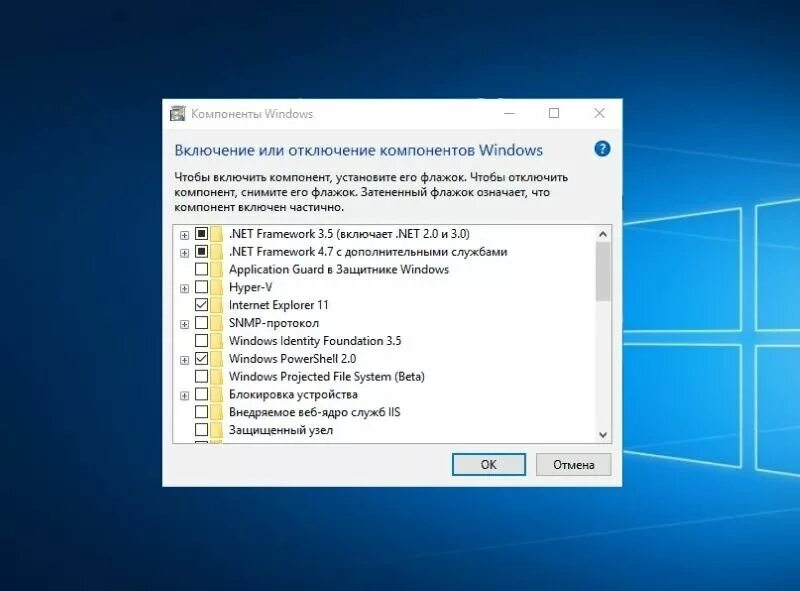Check Windows Identity Foundation 3.5 box

click(202, 340)
